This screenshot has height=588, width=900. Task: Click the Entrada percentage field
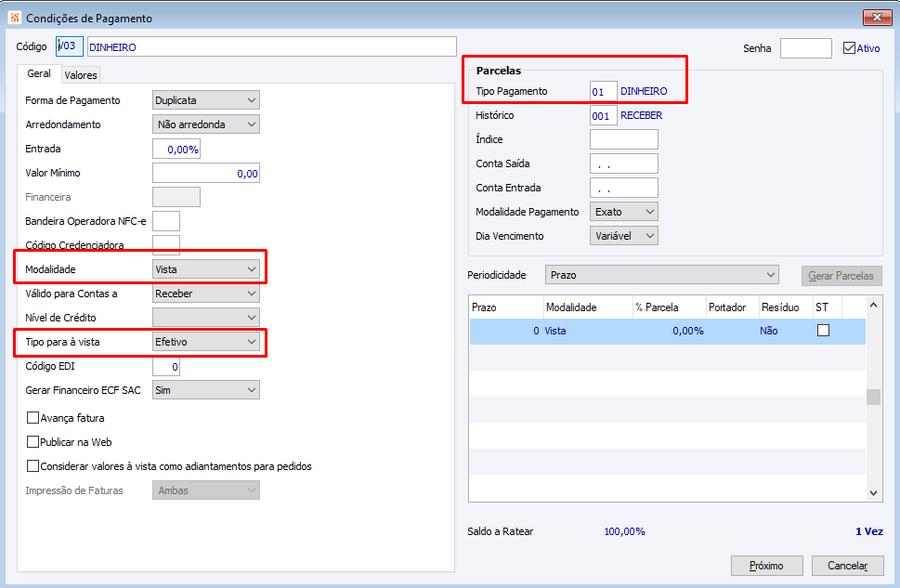point(176,149)
